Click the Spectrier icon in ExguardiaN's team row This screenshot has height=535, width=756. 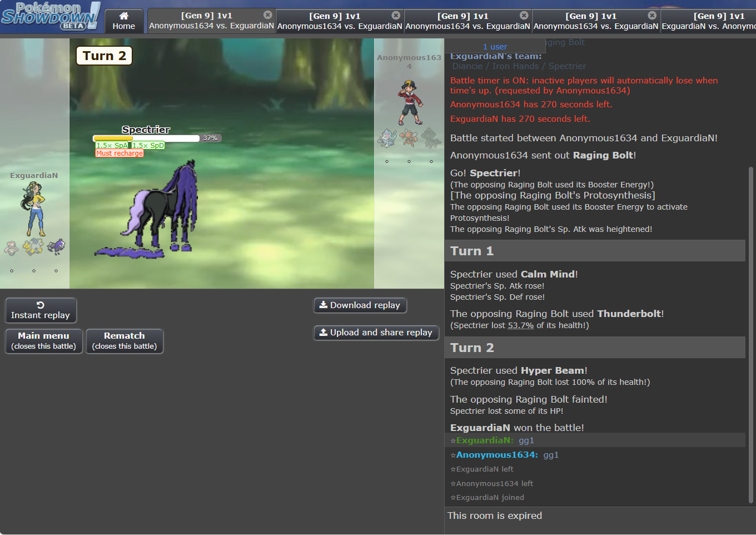(56, 246)
